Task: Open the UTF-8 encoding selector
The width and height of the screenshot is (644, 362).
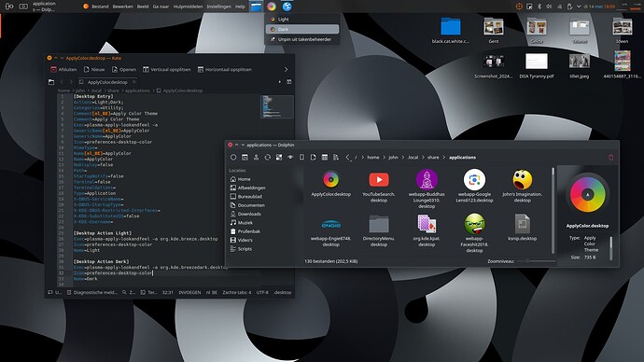Action: tap(262, 292)
